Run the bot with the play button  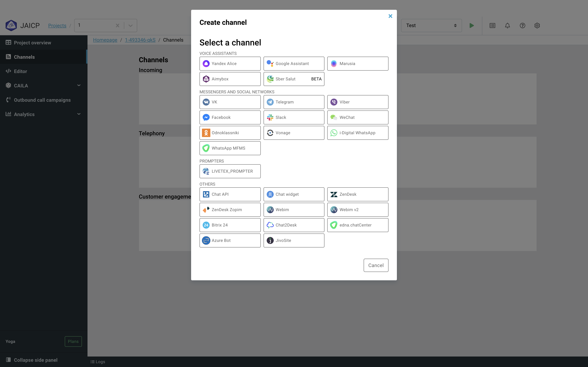click(x=472, y=26)
